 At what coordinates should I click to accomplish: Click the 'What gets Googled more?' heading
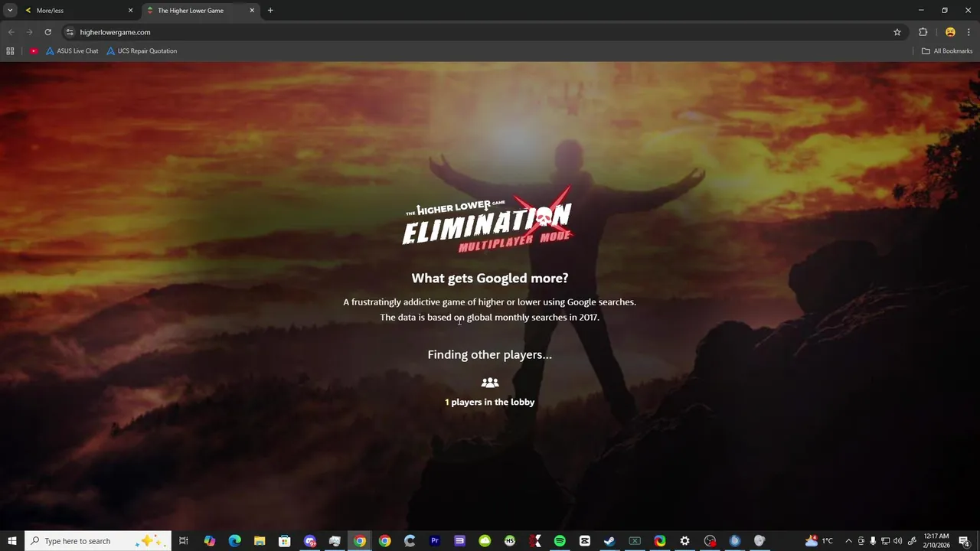pos(490,278)
